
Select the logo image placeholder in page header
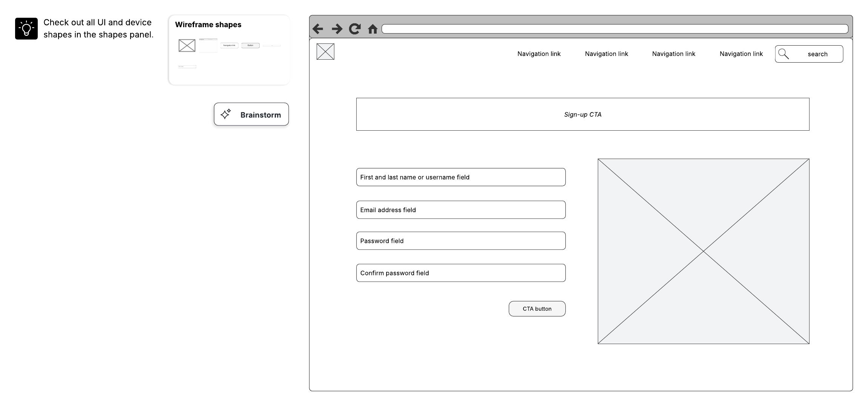pos(325,52)
